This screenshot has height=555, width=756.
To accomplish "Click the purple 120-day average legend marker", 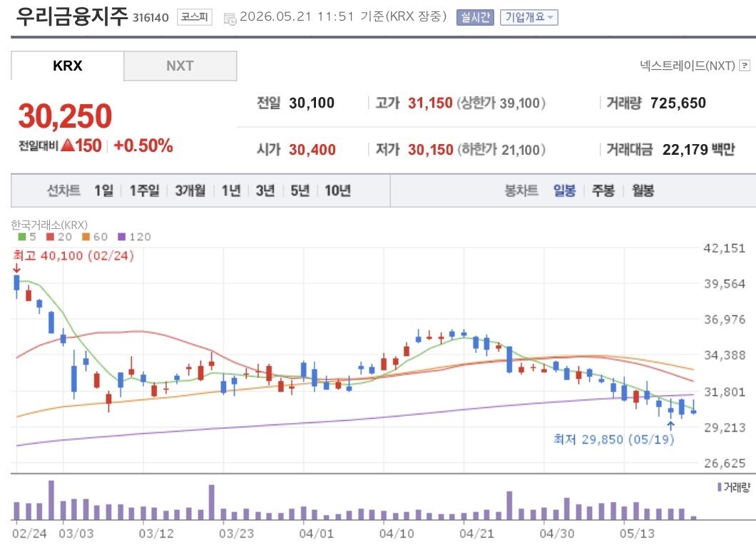I will (121, 237).
